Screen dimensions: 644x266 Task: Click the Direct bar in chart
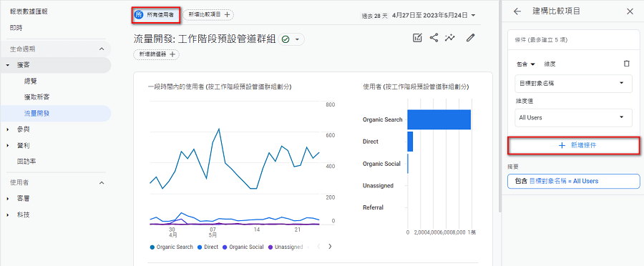click(x=410, y=142)
